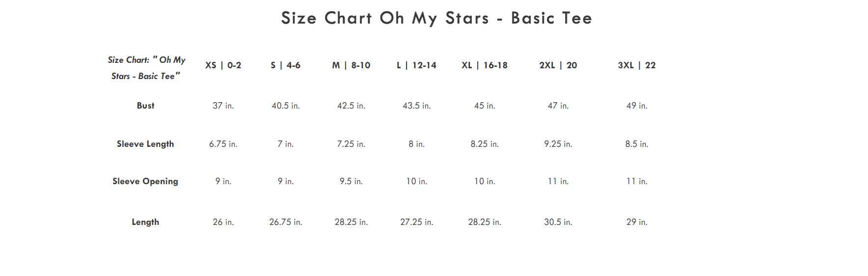Click the 2XL | 20 size header
Viewport: 868px width, 276px height.
[x=558, y=65]
